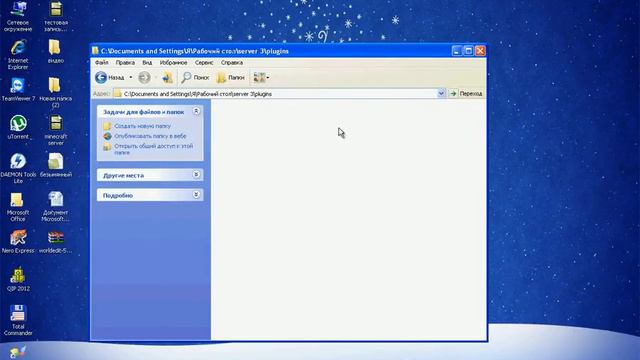Open the Сервис menu
Viewport: 640px width, 360px height.
tap(204, 62)
